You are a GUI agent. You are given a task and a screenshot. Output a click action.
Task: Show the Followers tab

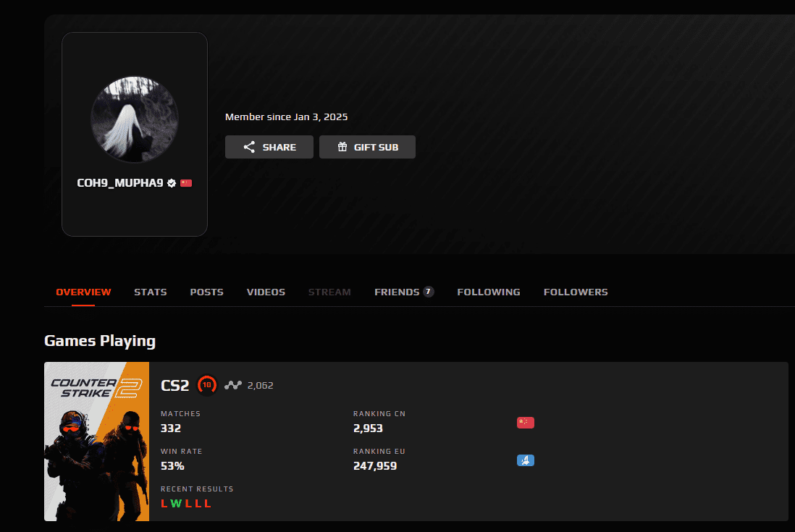(576, 292)
